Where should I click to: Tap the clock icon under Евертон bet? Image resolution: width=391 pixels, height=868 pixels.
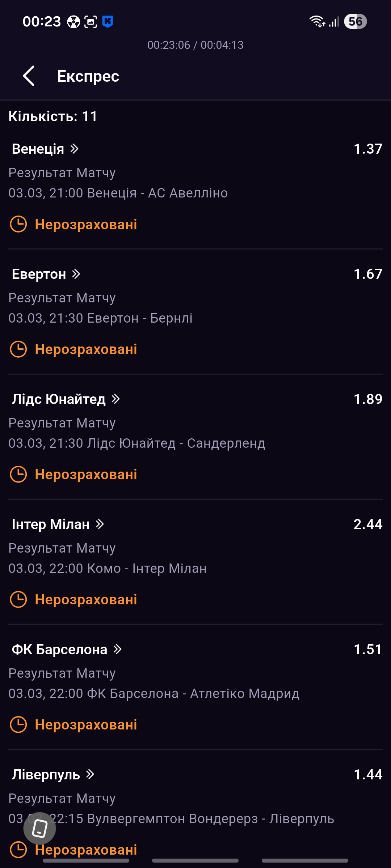pyautogui.click(x=18, y=349)
